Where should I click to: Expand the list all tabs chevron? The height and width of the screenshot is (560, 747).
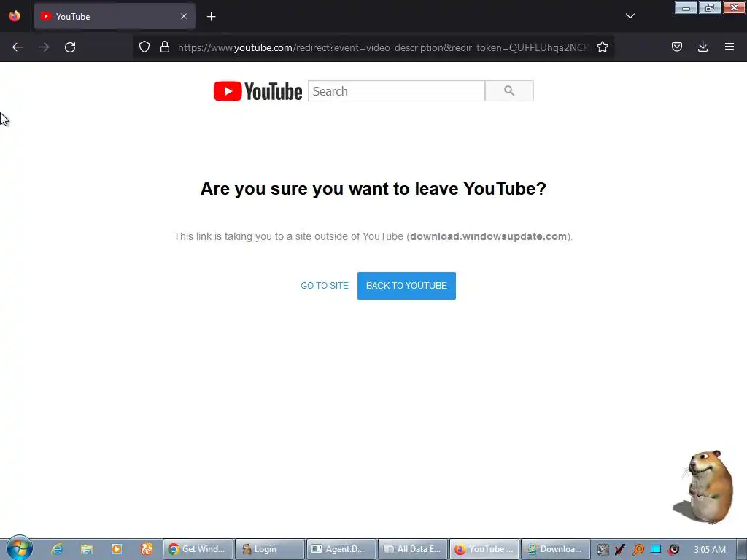630,16
